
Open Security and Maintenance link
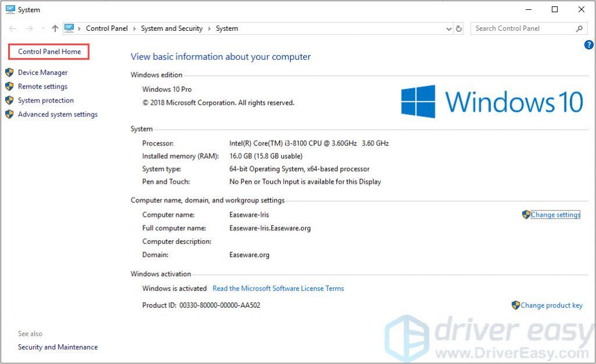58,347
